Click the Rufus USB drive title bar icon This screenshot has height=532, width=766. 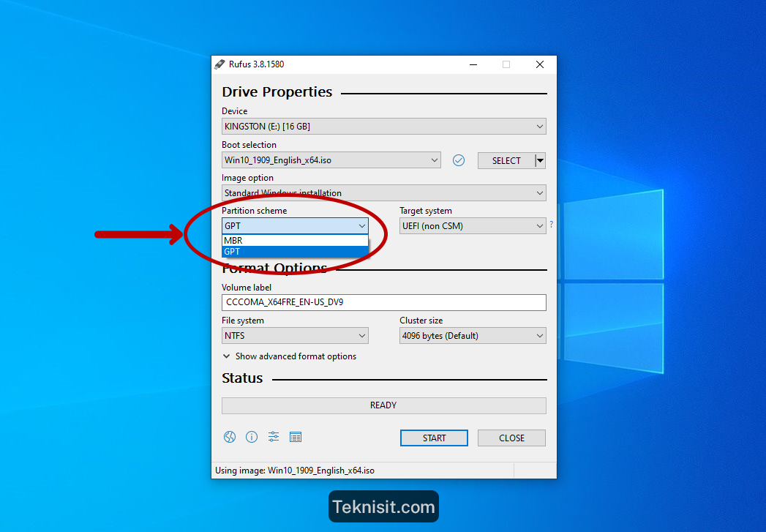219,64
